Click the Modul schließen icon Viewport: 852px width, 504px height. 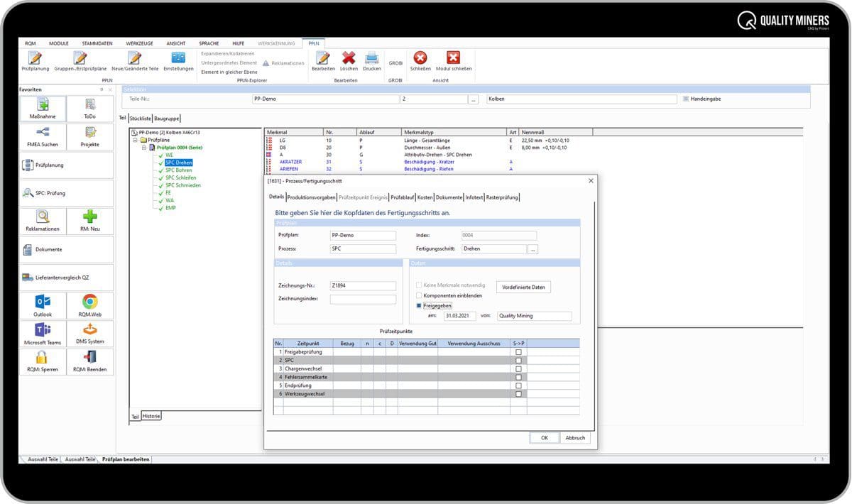coord(454,61)
